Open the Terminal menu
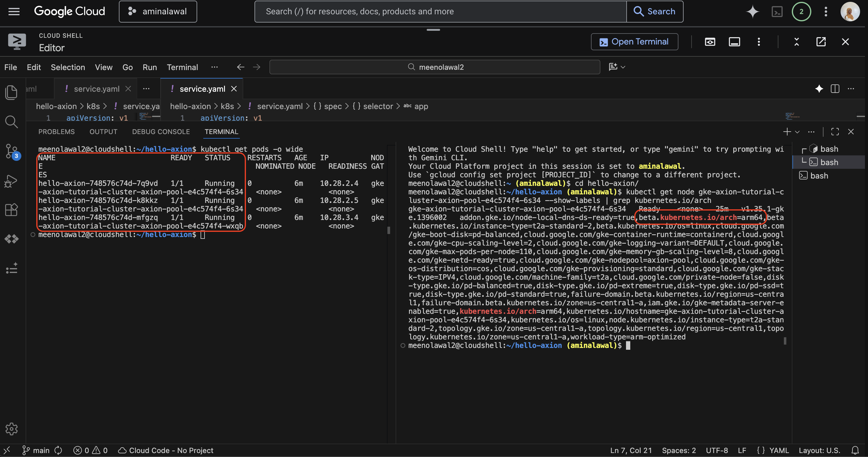 pyautogui.click(x=182, y=67)
